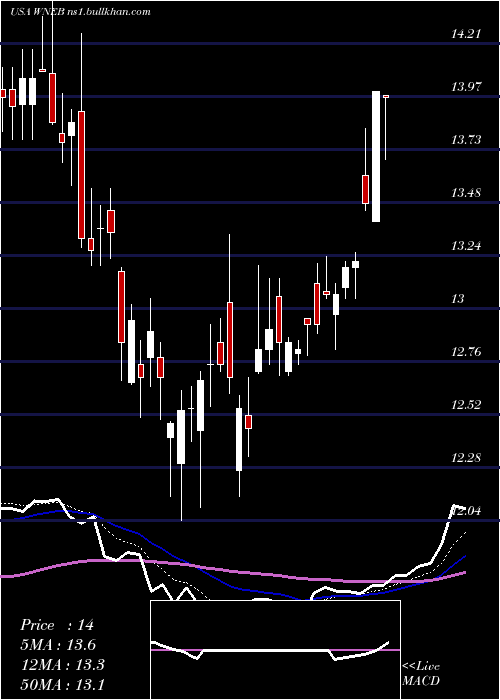This screenshot has height=700, width=500.
Task: Click the 'Price : 14' readout
Action: pos(57,625)
